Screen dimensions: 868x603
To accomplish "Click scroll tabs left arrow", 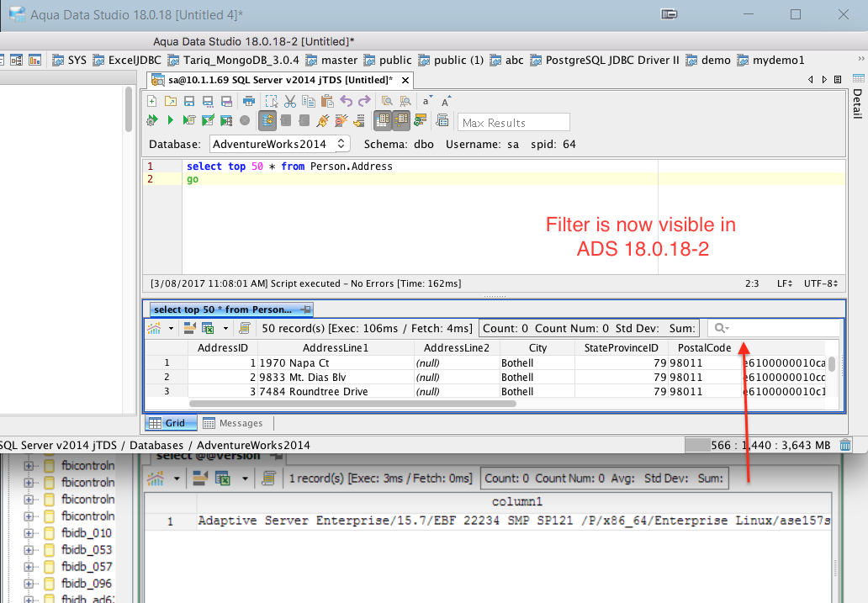I will click(x=811, y=80).
